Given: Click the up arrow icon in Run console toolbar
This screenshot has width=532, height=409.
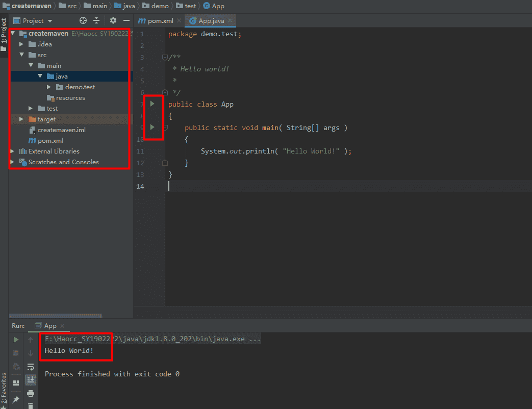Looking at the screenshot, I should click(31, 340).
